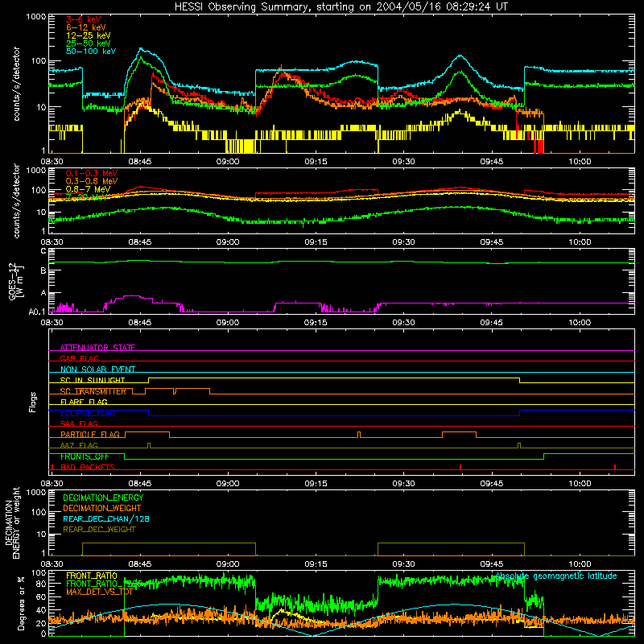Select the ECLIPSE_FLAG label

(x=88, y=413)
